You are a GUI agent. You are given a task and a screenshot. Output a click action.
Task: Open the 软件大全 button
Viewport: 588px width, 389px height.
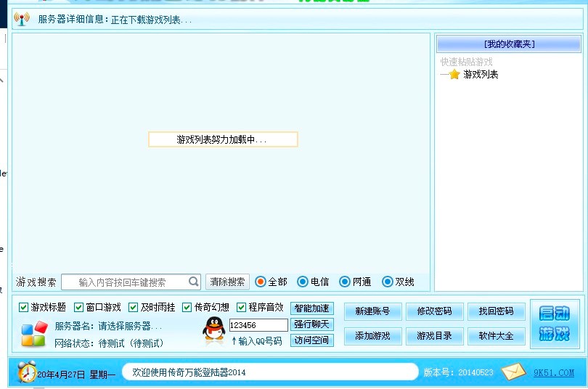[496, 336]
